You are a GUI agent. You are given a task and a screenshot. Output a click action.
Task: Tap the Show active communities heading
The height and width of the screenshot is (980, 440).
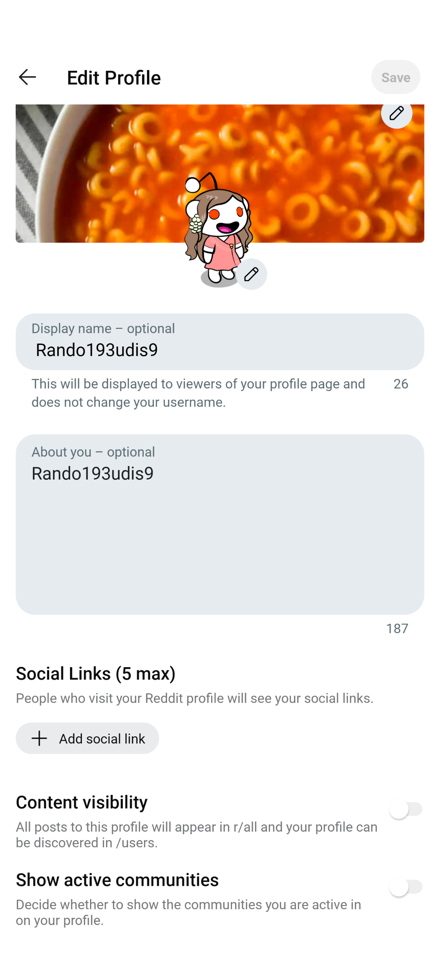[x=117, y=880]
